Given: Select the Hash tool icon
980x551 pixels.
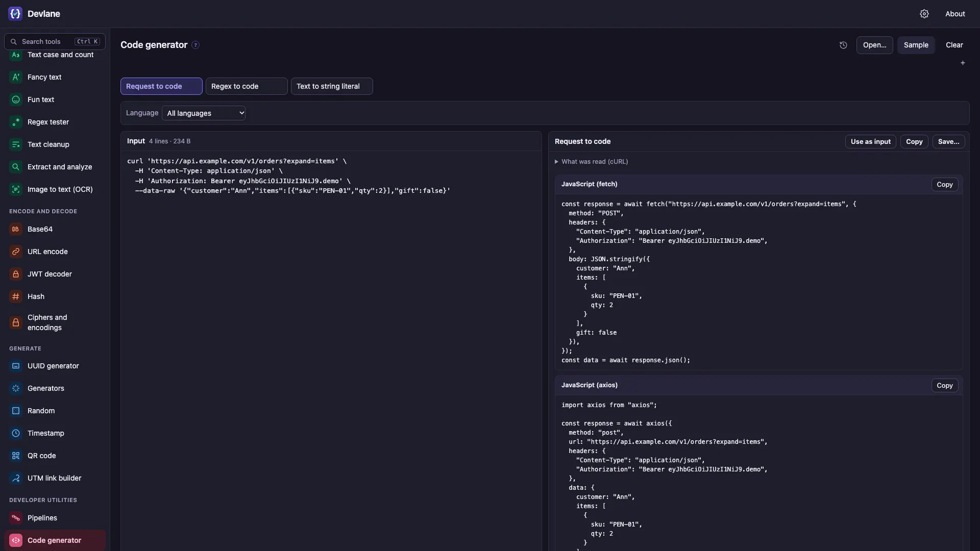Looking at the screenshot, I should pyautogui.click(x=16, y=296).
